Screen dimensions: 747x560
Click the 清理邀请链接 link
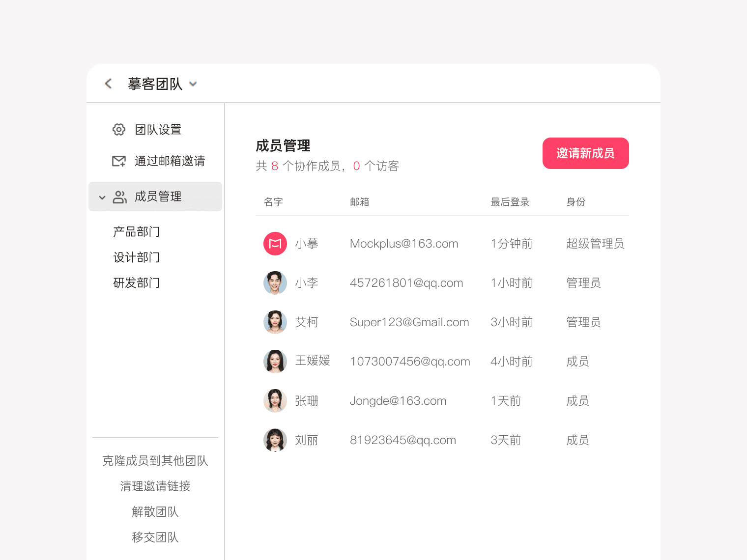pyautogui.click(x=155, y=486)
